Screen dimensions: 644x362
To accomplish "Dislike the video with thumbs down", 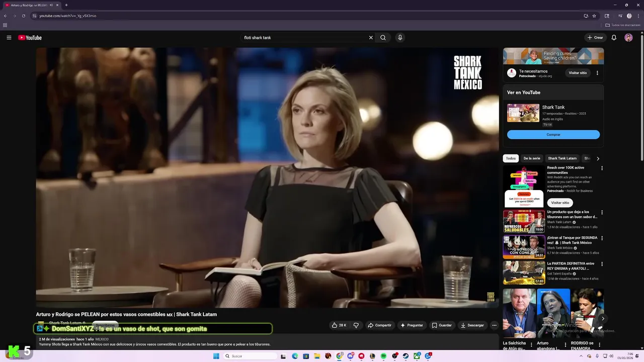I will pyautogui.click(x=356, y=325).
